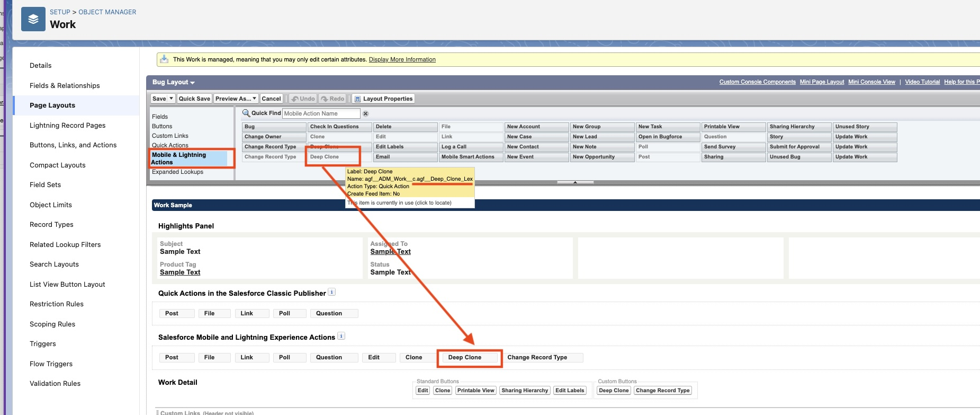Open Compact Layouts in sidebar

click(x=58, y=165)
